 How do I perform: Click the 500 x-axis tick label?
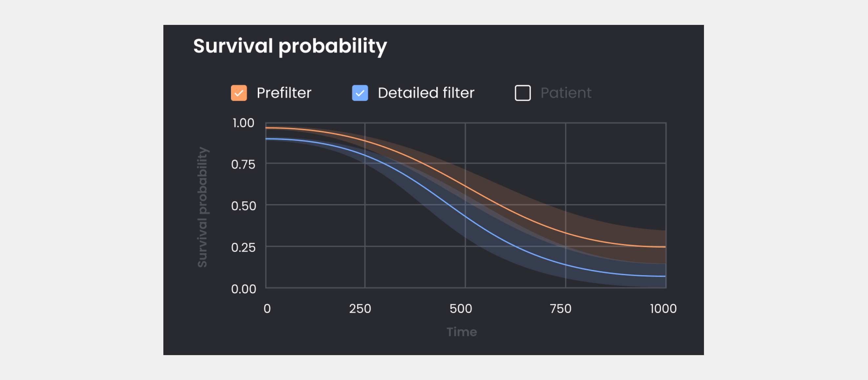pos(461,308)
